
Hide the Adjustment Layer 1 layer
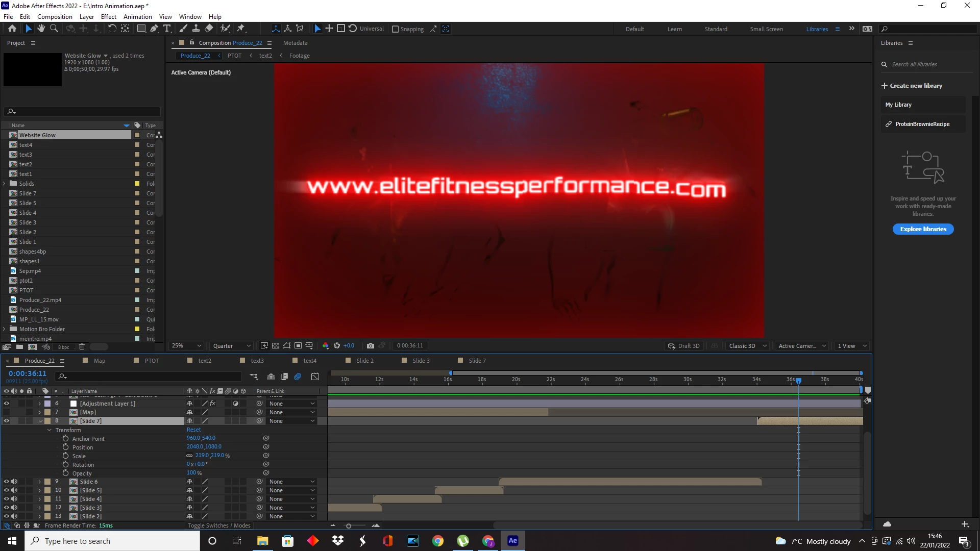(7, 404)
